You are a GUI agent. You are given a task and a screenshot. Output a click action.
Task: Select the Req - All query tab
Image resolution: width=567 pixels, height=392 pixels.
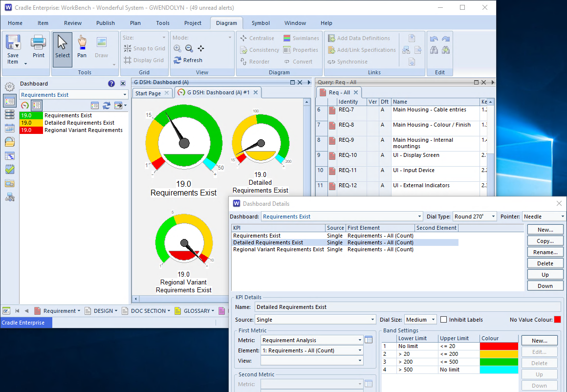pyautogui.click(x=339, y=92)
